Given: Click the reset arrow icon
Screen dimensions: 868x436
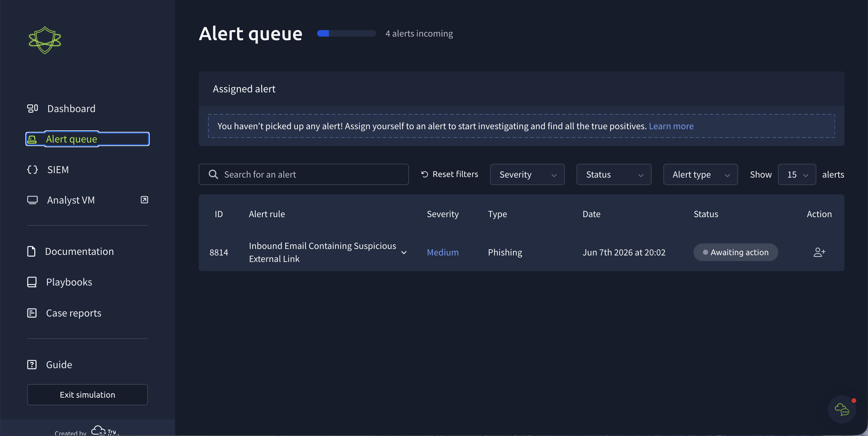Looking at the screenshot, I should coord(425,174).
